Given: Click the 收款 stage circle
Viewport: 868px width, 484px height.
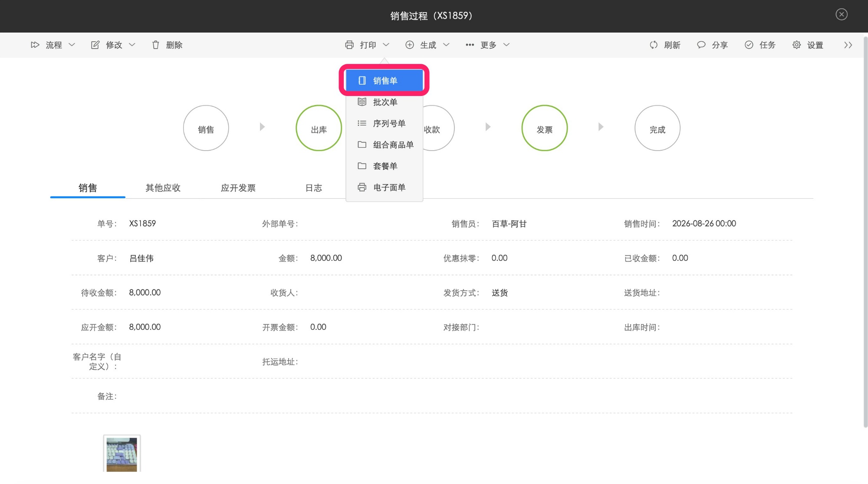Looking at the screenshot, I should [x=439, y=128].
